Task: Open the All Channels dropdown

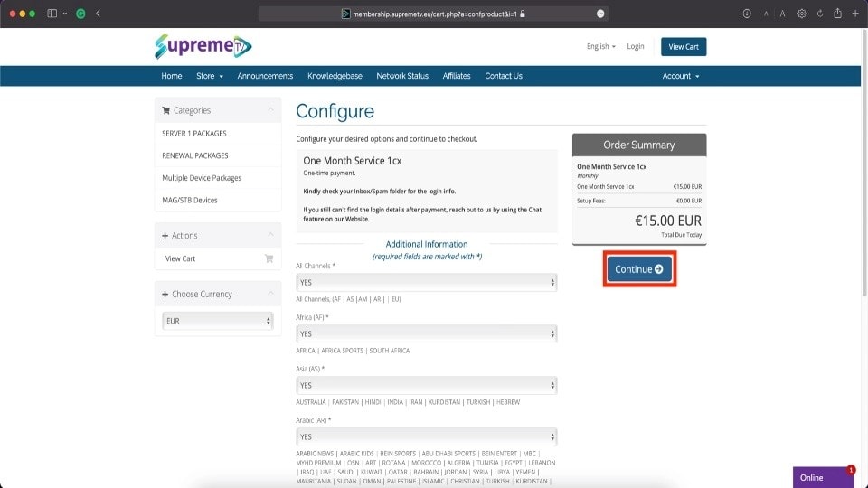Action: pyautogui.click(x=426, y=283)
